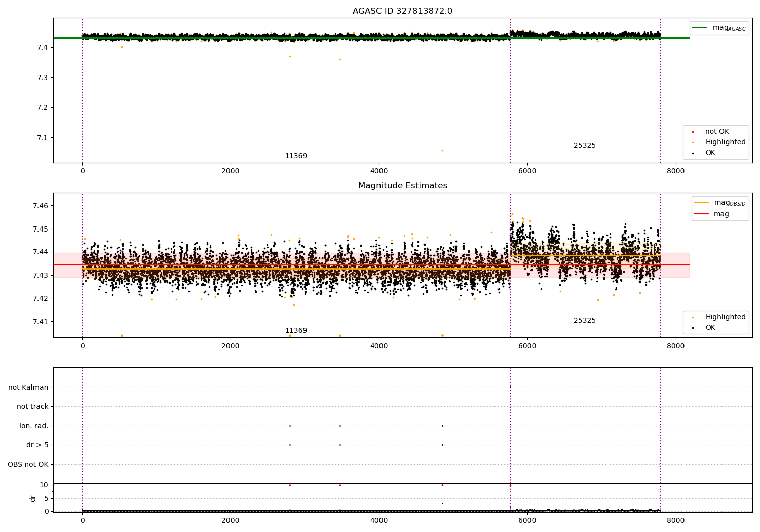Click the 2000 x-axis tick of the Magnitude Estimates plot
760x532 pixels.
coord(231,346)
